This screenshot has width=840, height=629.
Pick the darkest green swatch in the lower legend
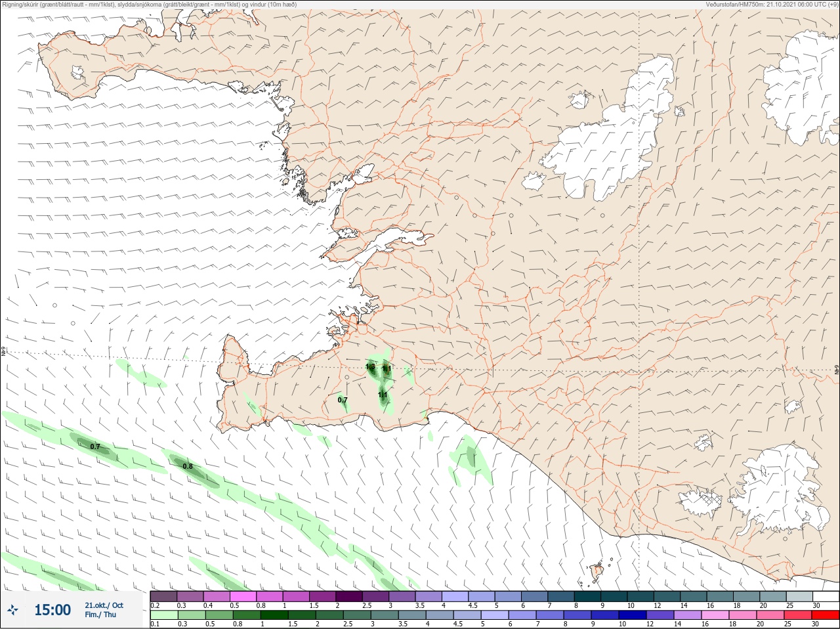[x=274, y=615]
